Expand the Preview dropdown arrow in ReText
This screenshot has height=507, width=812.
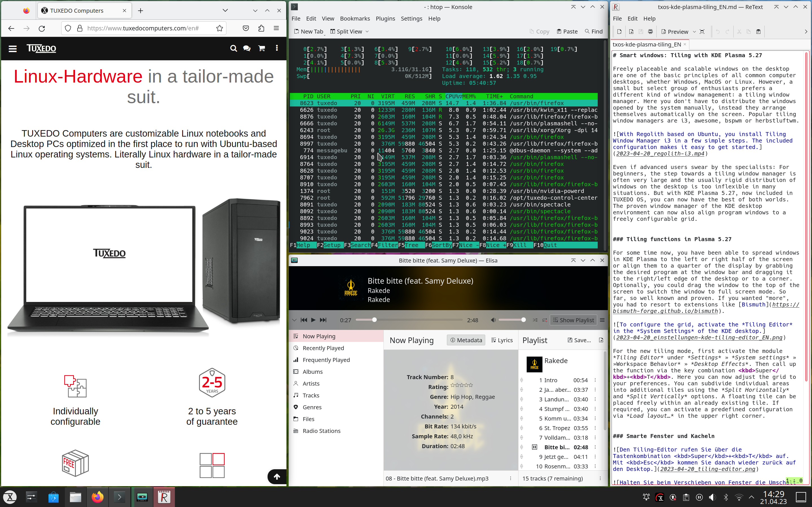pyautogui.click(x=694, y=32)
